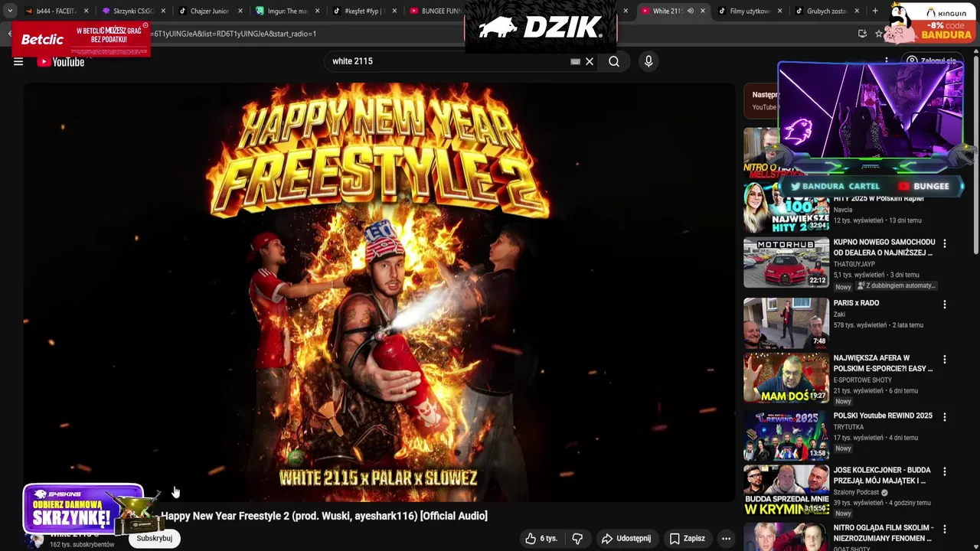The height and width of the screenshot is (551, 980).
Task: Click the Zaloguj się sign-in button
Action: 931,60
